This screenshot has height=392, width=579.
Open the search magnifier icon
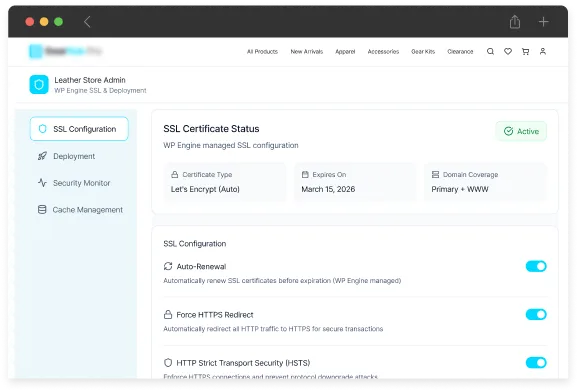click(490, 51)
